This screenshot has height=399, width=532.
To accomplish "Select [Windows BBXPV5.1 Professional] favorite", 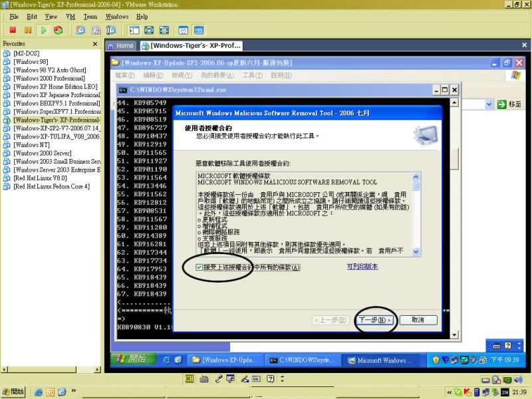I will pyautogui.click(x=57, y=104).
